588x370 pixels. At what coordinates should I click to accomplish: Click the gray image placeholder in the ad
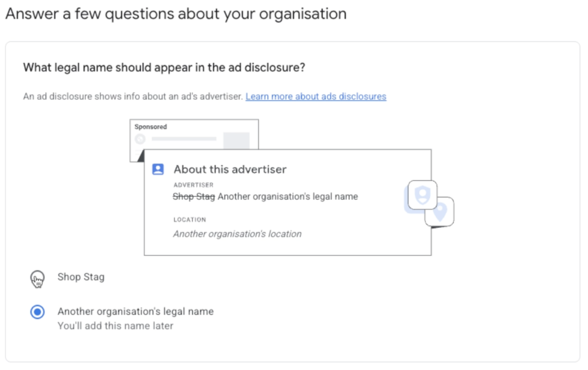coord(236,139)
